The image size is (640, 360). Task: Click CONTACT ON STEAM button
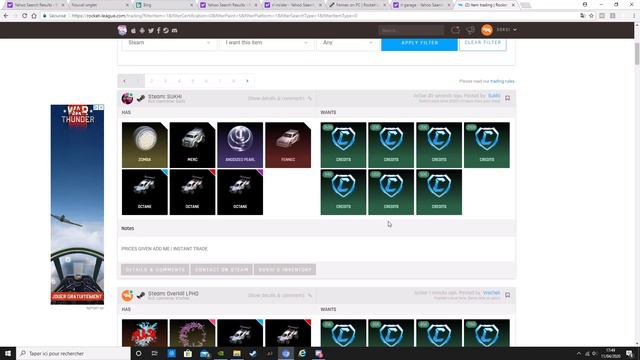click(x=221, y=270)
